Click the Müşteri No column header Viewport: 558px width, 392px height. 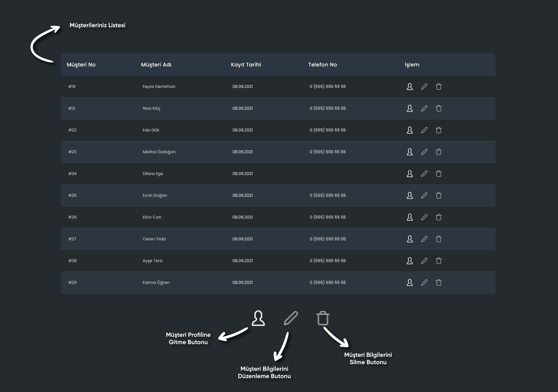(81, 65)
